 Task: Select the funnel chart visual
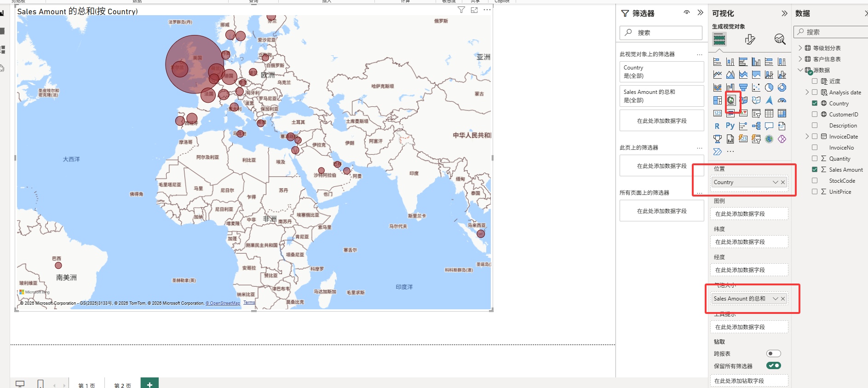[x=743, y=87]
